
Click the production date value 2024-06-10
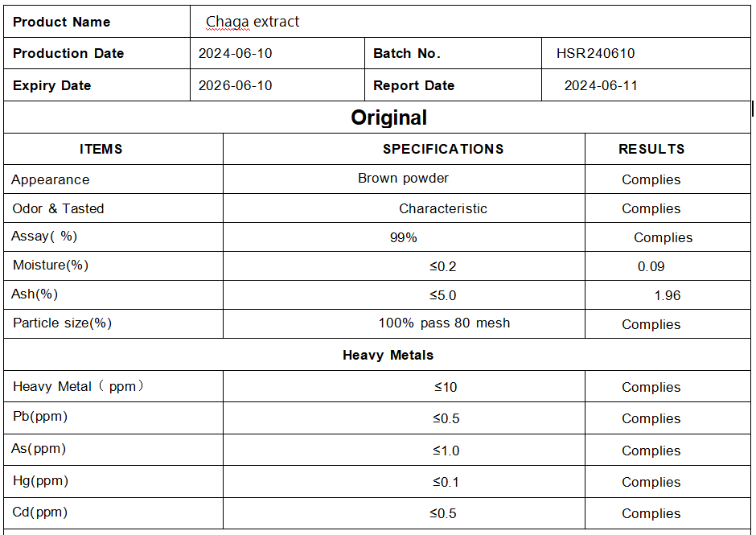click(x=236, y=54)
